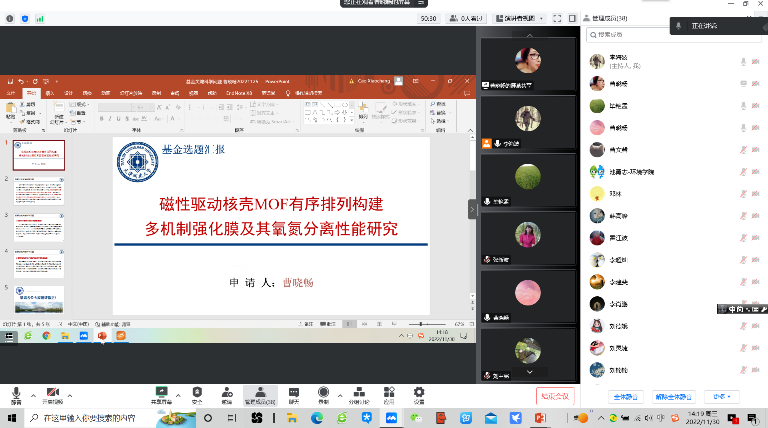Image resolution: width=768 pixels, height=428 pixels.
Task: Click the network signal strength icon
Action: point(39,18)
